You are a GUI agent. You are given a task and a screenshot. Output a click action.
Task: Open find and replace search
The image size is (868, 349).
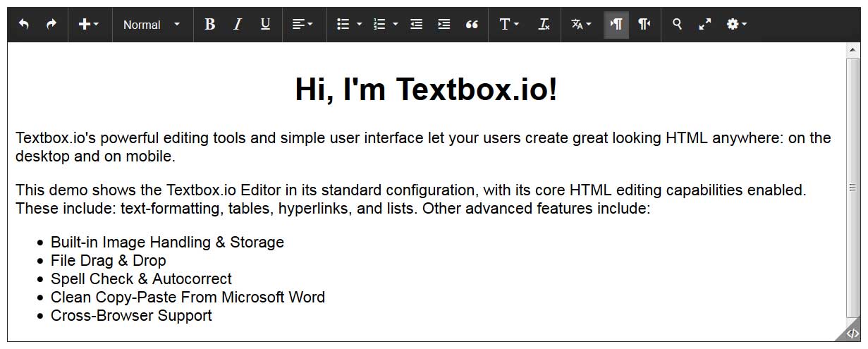677,24
